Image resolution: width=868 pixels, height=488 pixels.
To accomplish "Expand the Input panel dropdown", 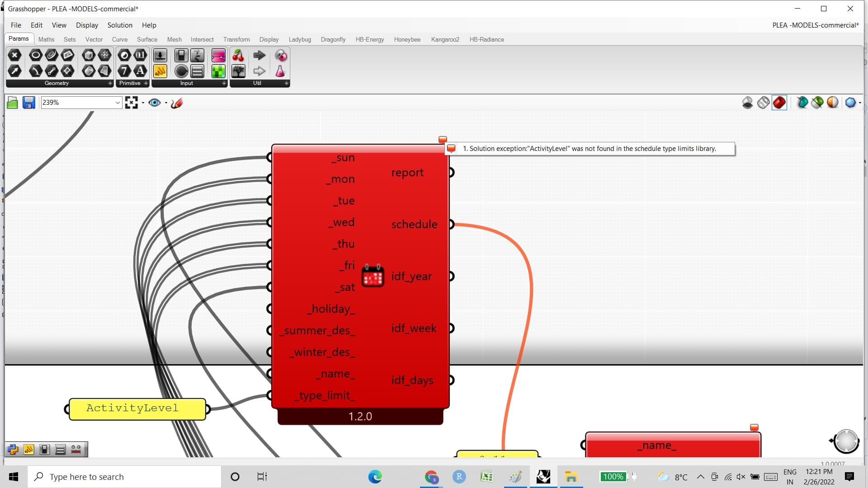I will coord(224,84).
